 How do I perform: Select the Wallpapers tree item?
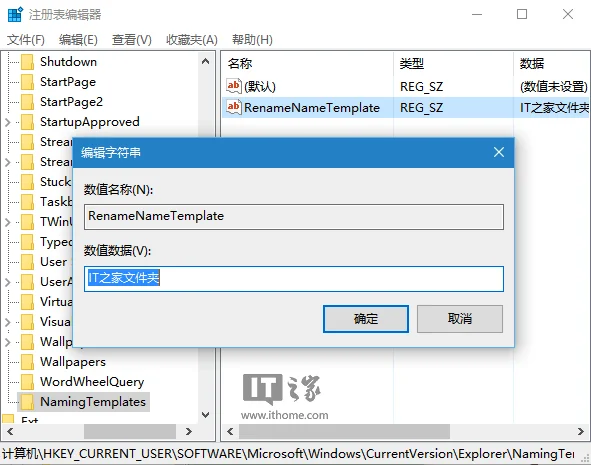coord(73,362)
